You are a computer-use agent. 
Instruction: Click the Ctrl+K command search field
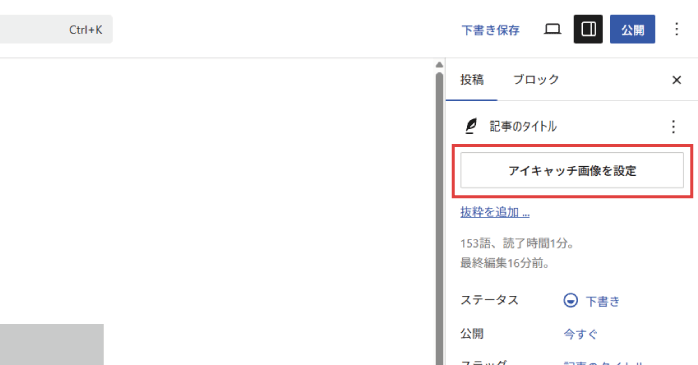tap(56, 29)
